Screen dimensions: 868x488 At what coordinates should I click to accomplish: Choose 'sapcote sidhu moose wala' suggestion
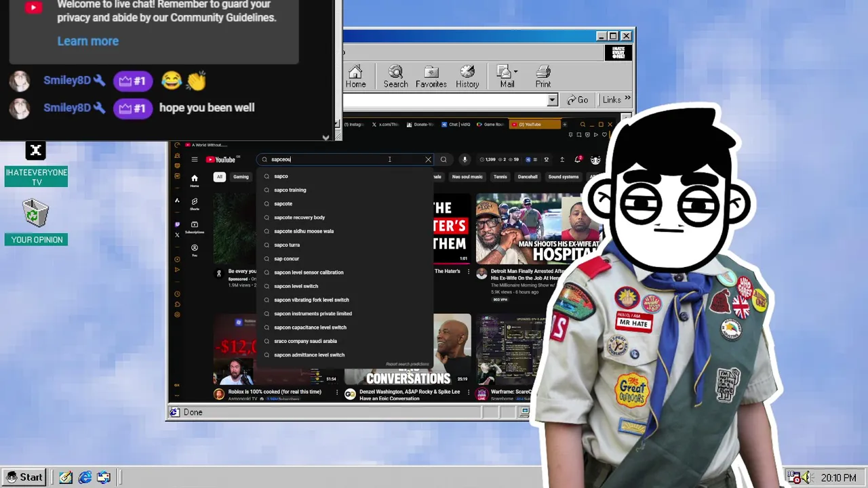[344, 231]
